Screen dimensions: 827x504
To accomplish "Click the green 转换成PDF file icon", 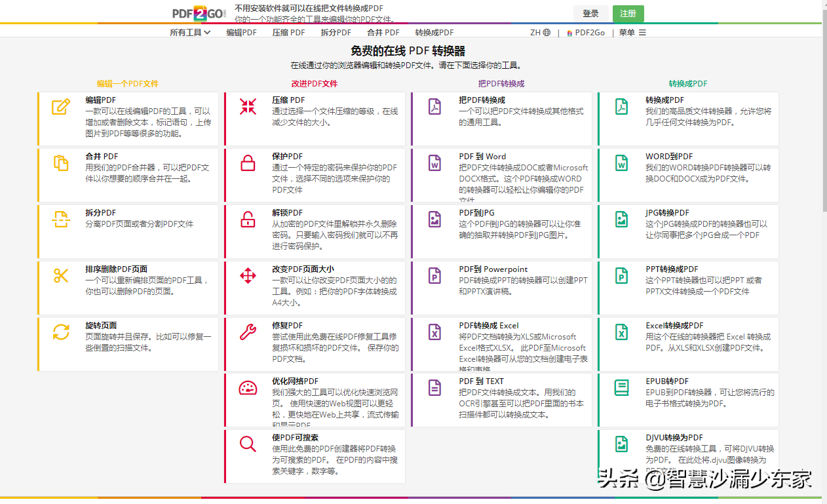I will [621, 107].
